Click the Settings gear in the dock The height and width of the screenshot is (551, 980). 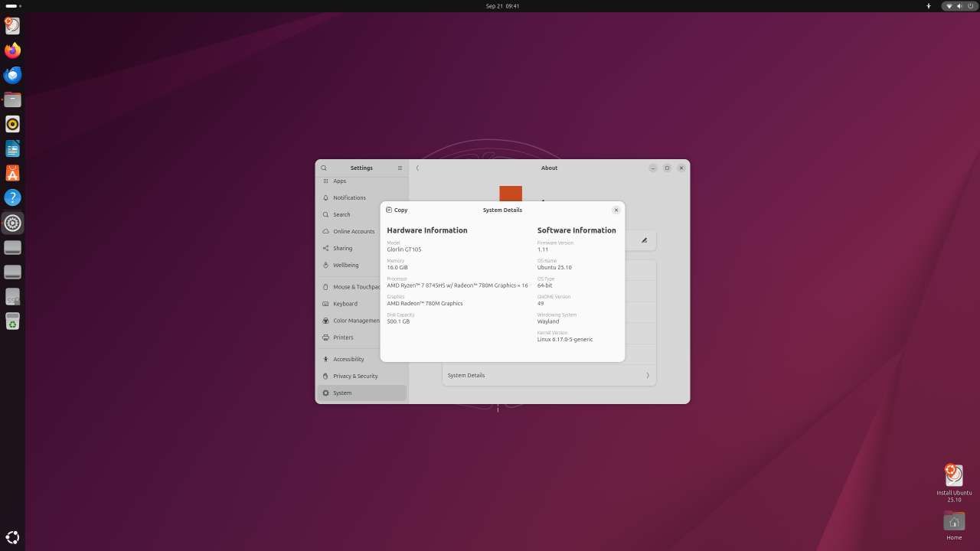click(x=12, y=223)
